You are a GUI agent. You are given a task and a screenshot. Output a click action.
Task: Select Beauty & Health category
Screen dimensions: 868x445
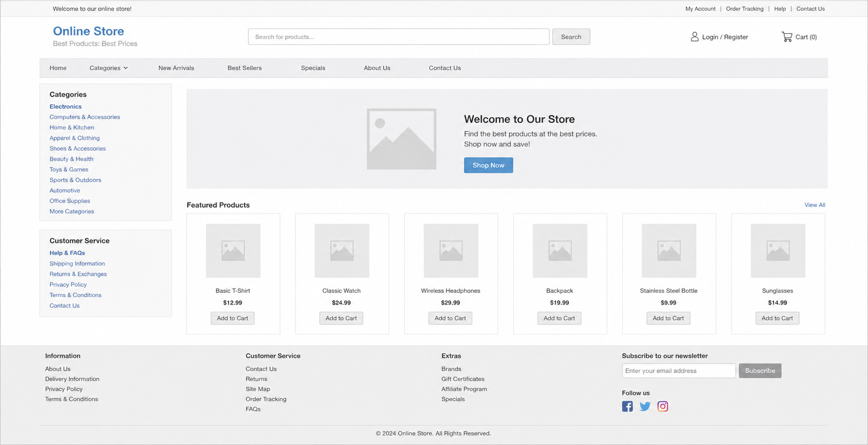(x=71, y=159)
